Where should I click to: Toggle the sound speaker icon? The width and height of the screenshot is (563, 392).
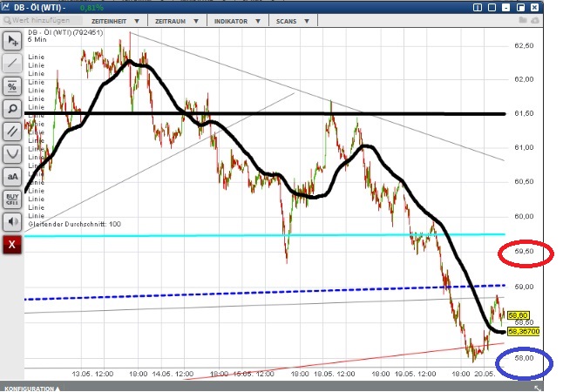coord(12,222)
